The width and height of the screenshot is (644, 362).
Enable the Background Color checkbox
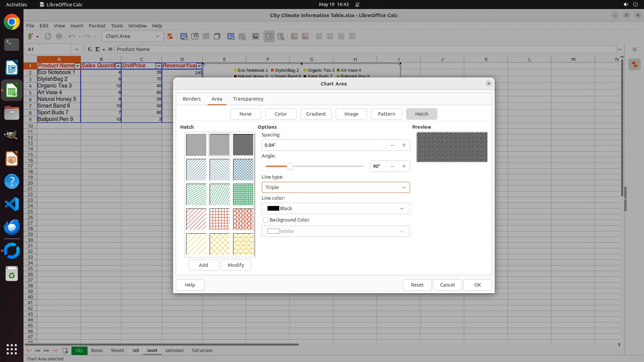266,220
